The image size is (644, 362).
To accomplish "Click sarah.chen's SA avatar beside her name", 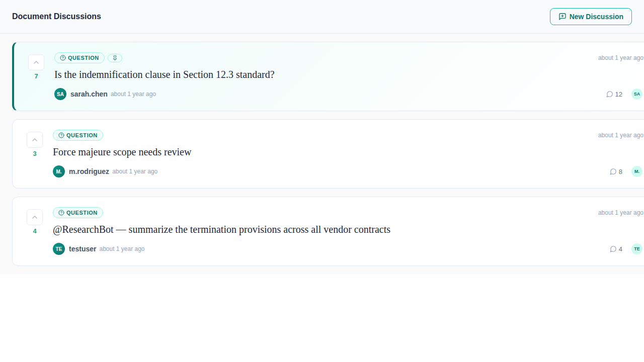I will point(60,94).
